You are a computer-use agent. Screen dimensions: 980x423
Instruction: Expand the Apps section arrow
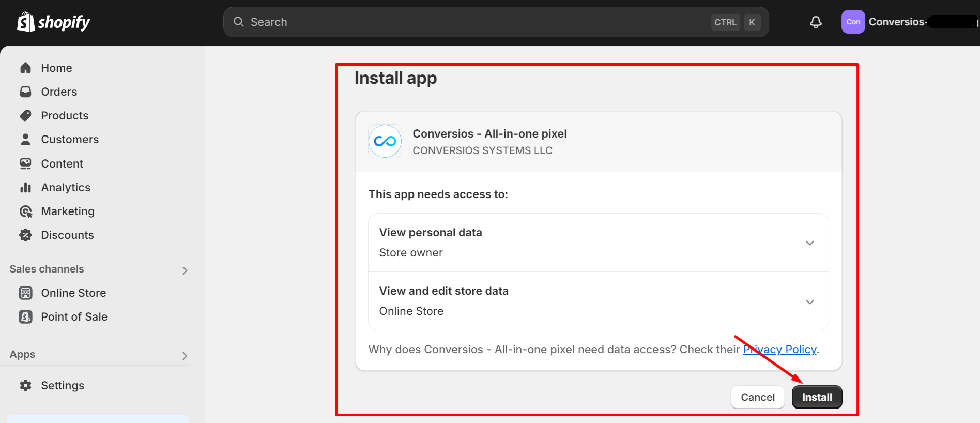coord(185,356)
